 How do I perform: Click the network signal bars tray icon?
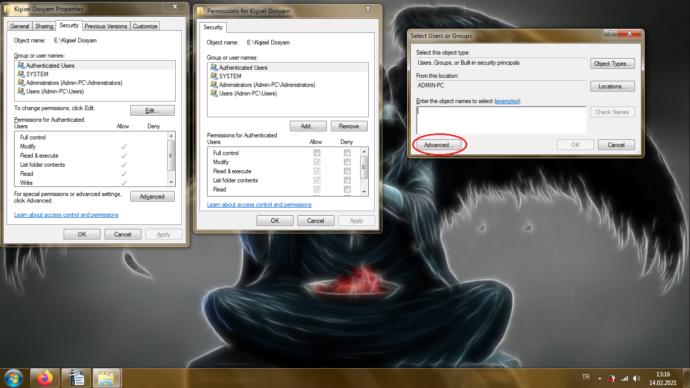pos(624,378)
